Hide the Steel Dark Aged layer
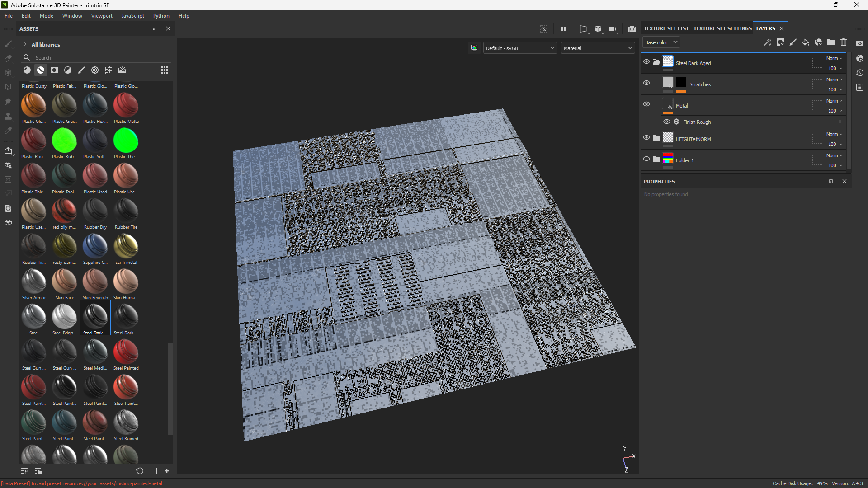Screen dimensions: 868x488 click(x=646, y=61)
